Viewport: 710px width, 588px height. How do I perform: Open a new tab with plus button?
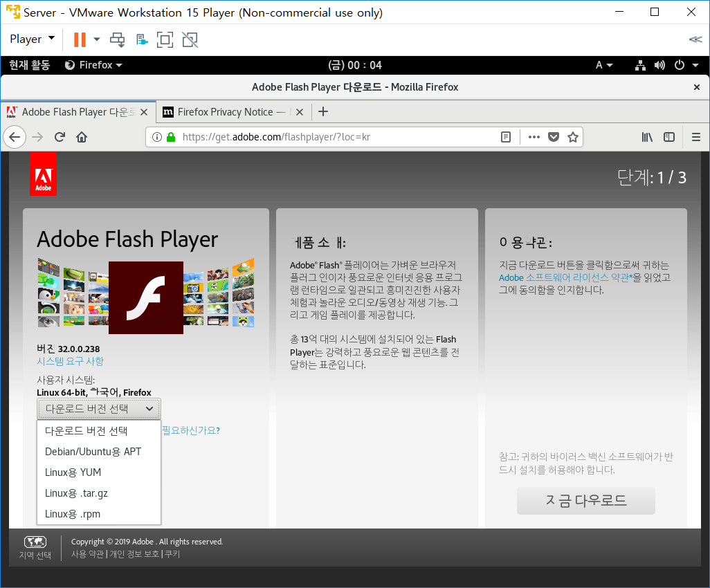click(x=323, y=111)
